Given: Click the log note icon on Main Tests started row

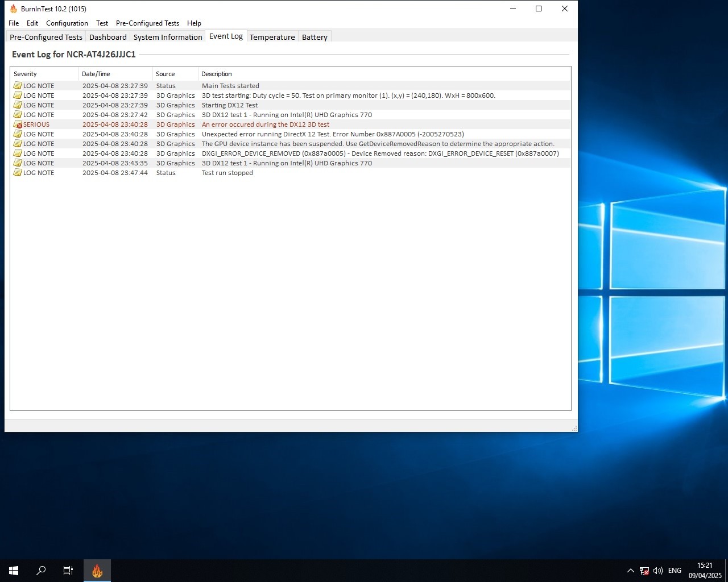Looking at the screenshot, I should (x=18, y=86).
